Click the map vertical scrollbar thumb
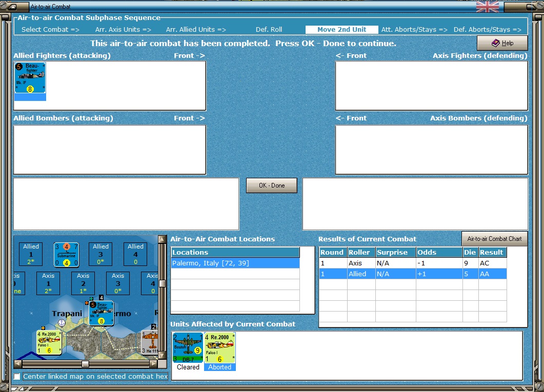Screen dimensions: 544x392 [x=162, y=283]
